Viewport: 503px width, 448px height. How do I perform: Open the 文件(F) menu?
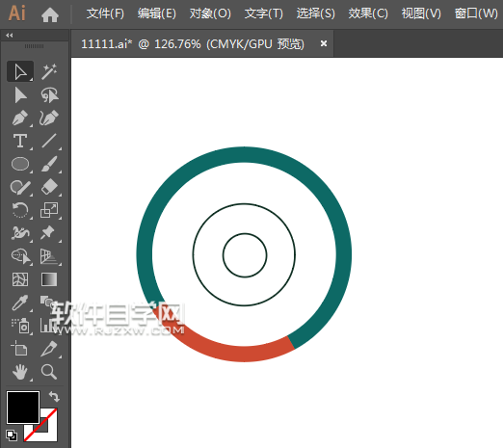click(x=105, y=13)
